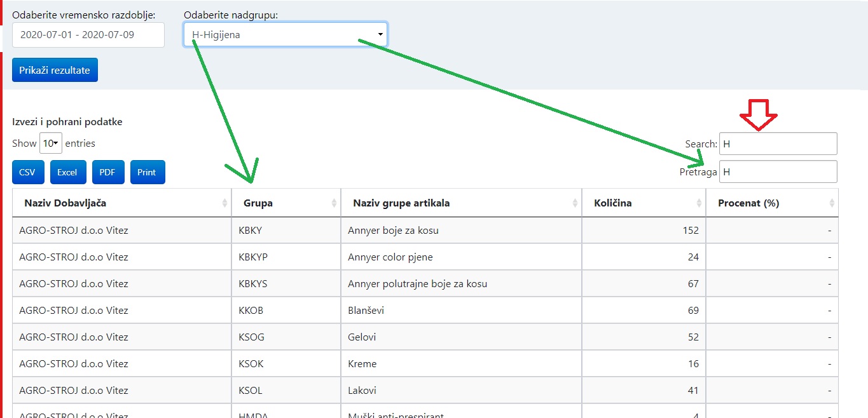The image size is (868, 418).
Task: Click the Search input containing 'H'
Action: pos(777,144)
